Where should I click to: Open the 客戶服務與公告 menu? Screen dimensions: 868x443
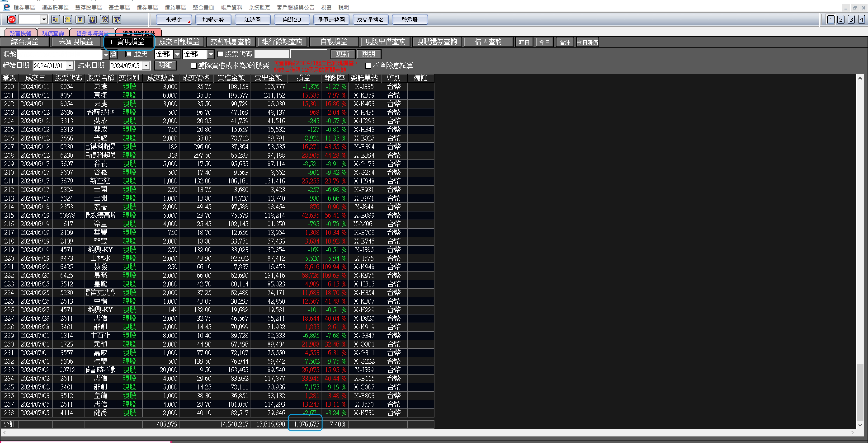(295, 7)
